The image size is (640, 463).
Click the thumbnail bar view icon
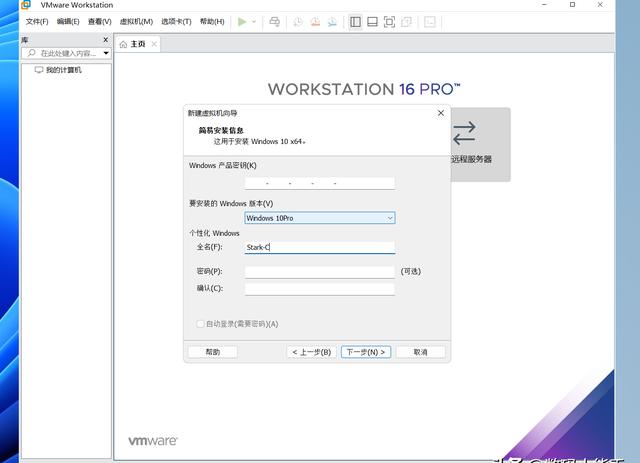[x=372, y=22]
